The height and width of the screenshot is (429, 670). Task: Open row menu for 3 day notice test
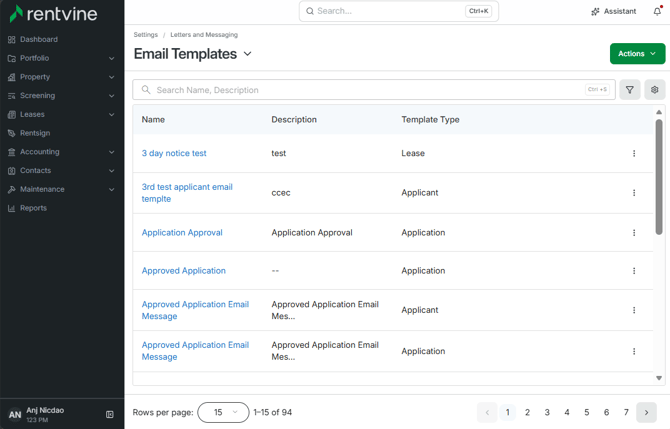634,153
